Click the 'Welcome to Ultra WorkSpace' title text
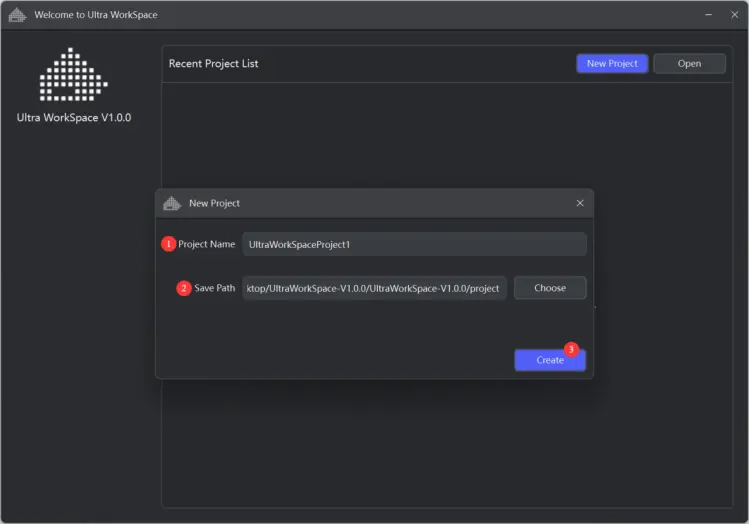 [96, 15]
